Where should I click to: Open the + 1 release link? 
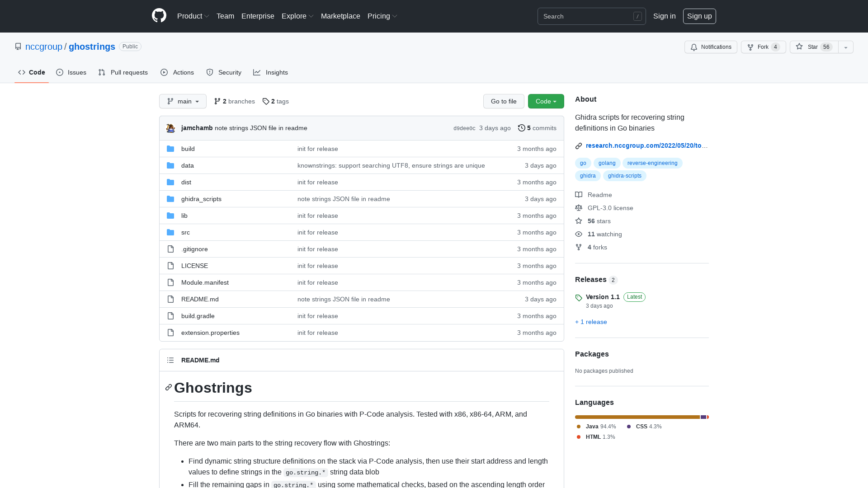coord(591,322)
